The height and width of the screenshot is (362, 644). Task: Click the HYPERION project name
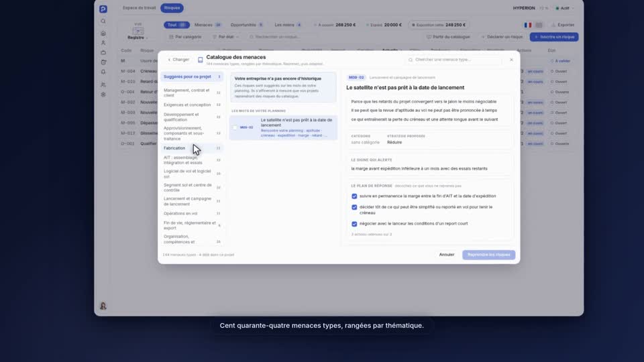[x=524, y=8]
